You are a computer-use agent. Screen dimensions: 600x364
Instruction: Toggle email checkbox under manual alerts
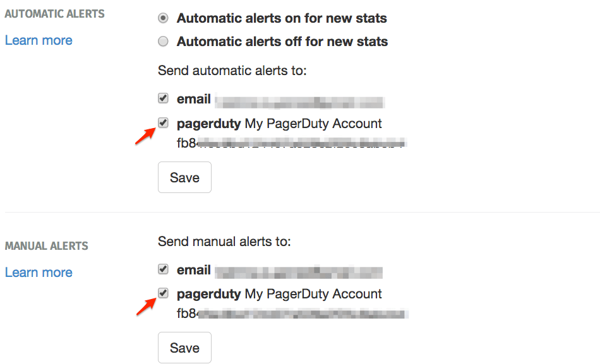click(164, 269)
